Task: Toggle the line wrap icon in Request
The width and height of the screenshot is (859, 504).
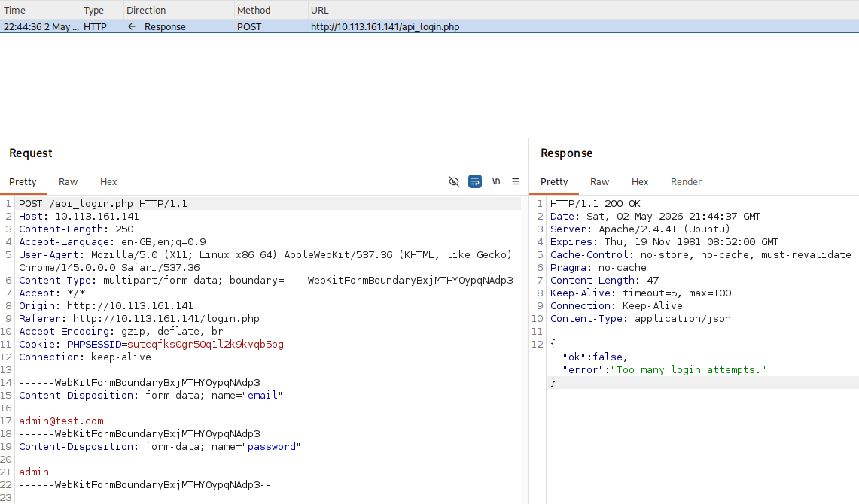Action: 475,181
